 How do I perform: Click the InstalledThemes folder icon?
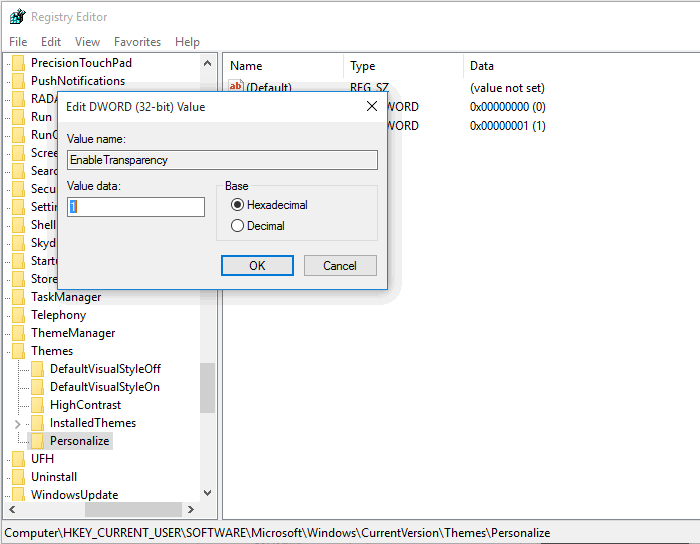(x=38, y=423)
